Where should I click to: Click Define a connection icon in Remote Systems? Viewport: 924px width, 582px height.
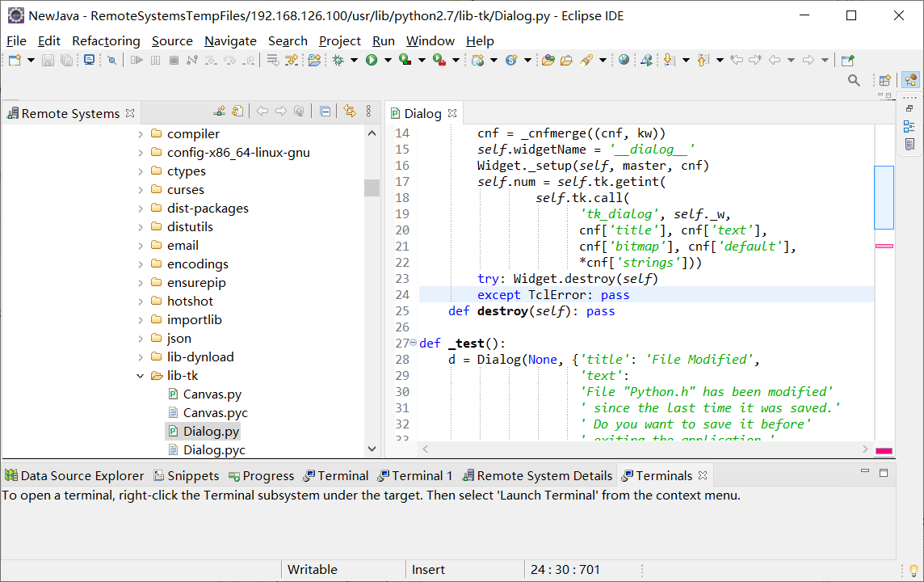[220, 112]
